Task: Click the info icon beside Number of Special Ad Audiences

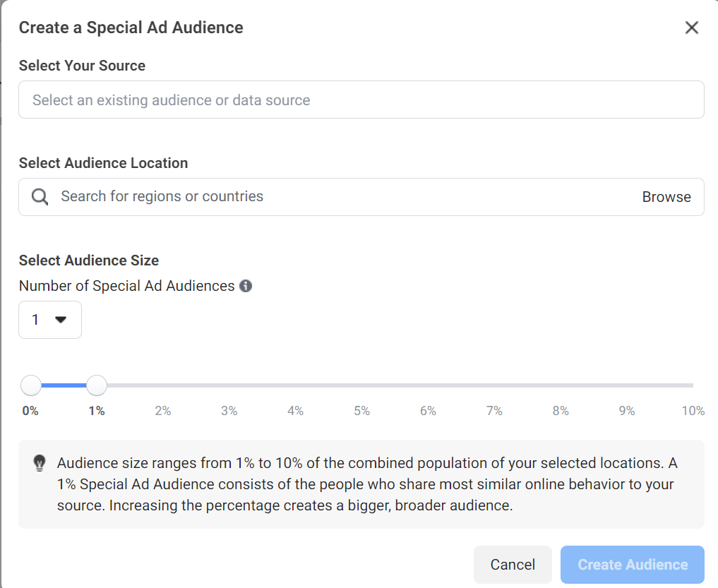Action: [x=246, y=286]
